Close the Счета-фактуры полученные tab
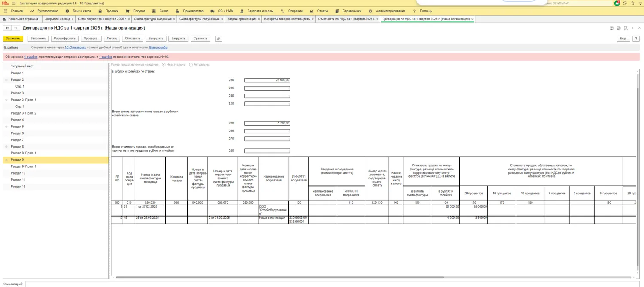Screen dimensions: 644x287 [x=222, y=19]
